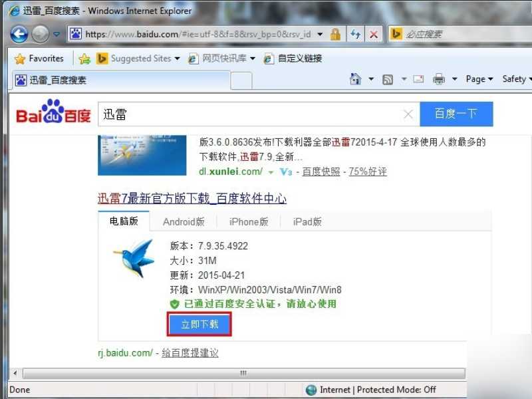
Task: Open 给百度提建议 feedback link
Action: click(x=190, y=353)
